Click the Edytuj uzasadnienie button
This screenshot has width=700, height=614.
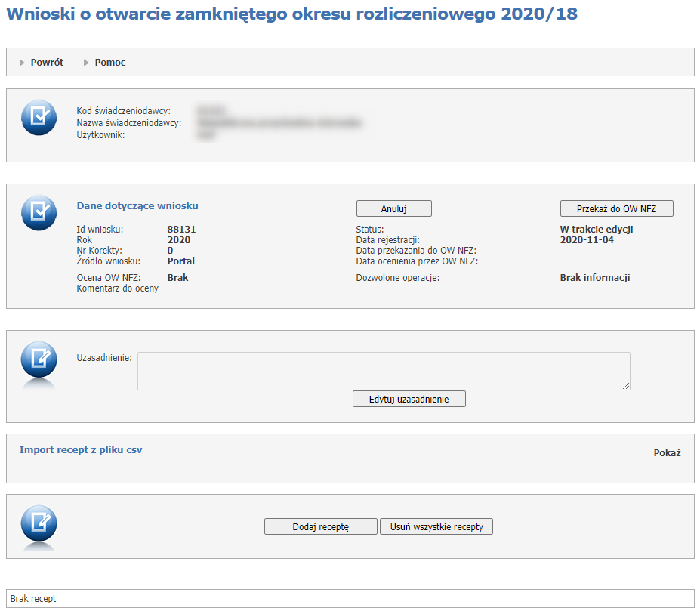(409, 399)
